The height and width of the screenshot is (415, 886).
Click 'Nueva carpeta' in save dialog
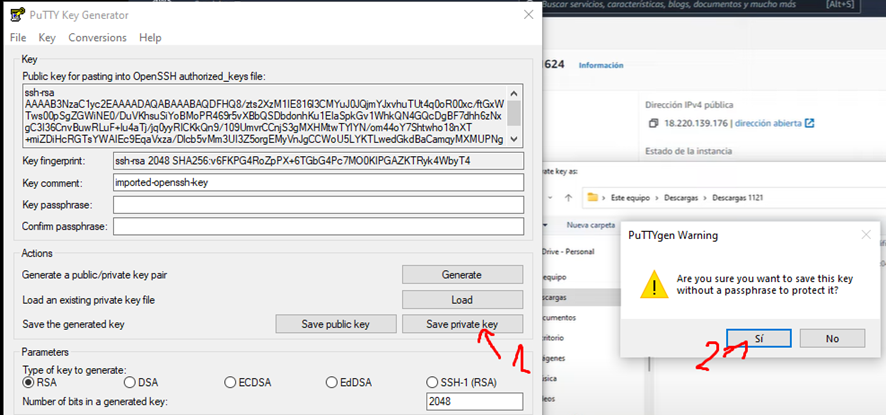(x=590, y=225)
